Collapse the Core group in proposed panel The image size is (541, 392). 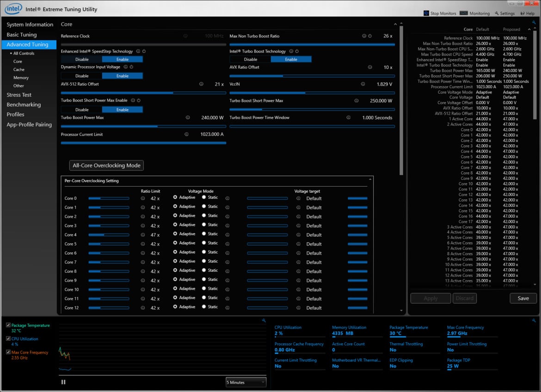click(x=529, y=29)
